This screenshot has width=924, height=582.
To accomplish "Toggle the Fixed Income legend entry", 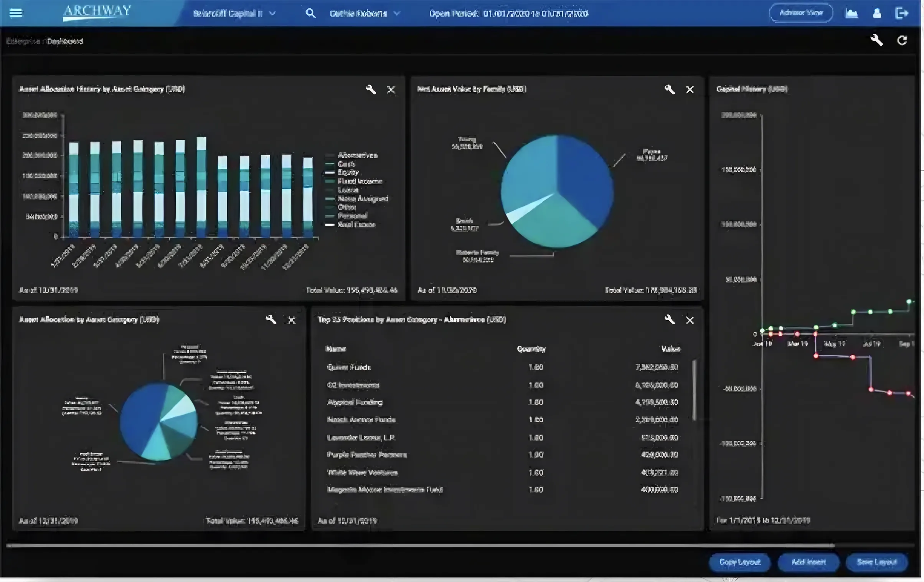I will (x=354, y=181).
